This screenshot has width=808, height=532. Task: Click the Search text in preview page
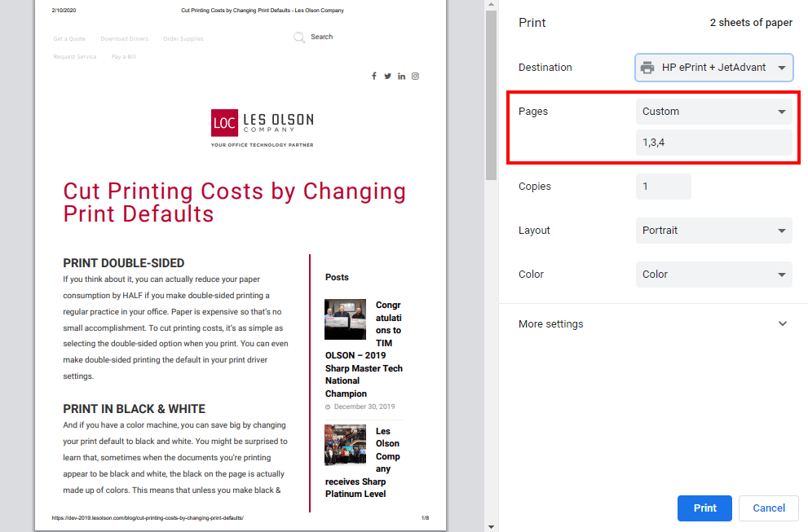(x=321, y=37)
